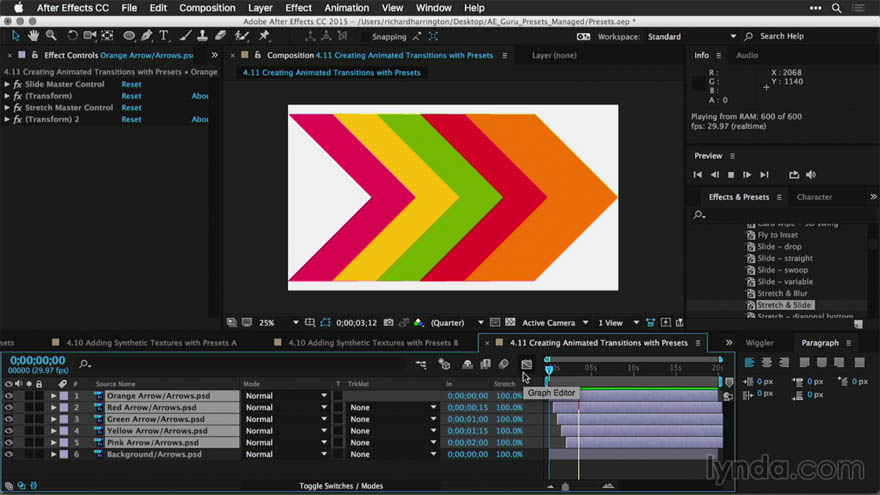Open the Layer menu

coord(260,8)
